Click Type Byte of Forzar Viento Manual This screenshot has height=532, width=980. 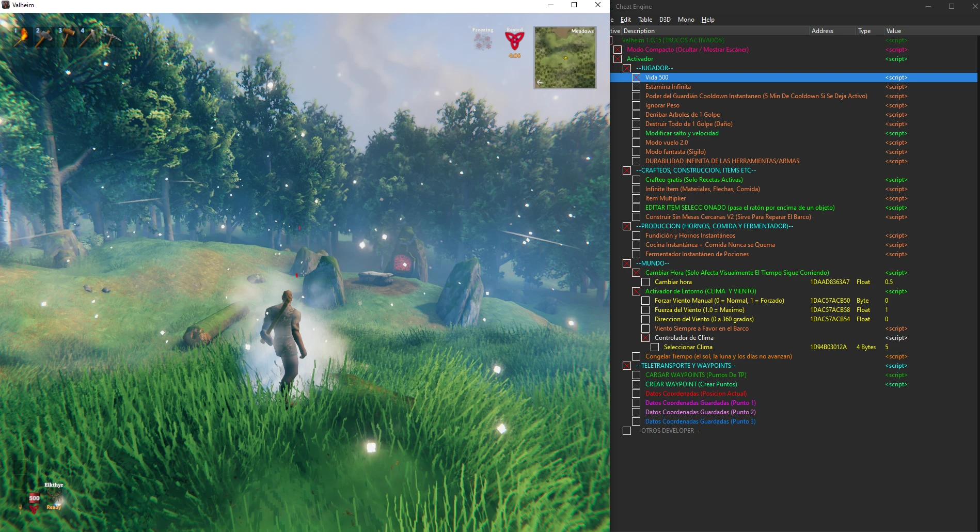click(x=862, y=301)
